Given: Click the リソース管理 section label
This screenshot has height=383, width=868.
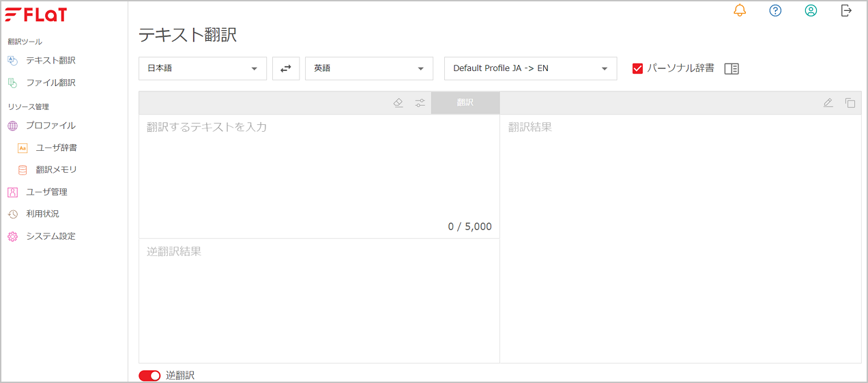Looking at the screenshot, I should pyautogui.click(x=28, y=107).
